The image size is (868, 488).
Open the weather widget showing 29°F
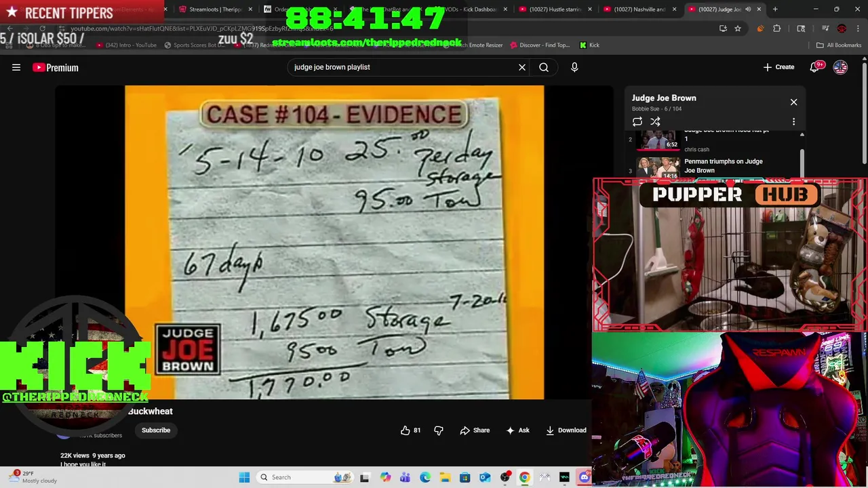pos(34,477)
